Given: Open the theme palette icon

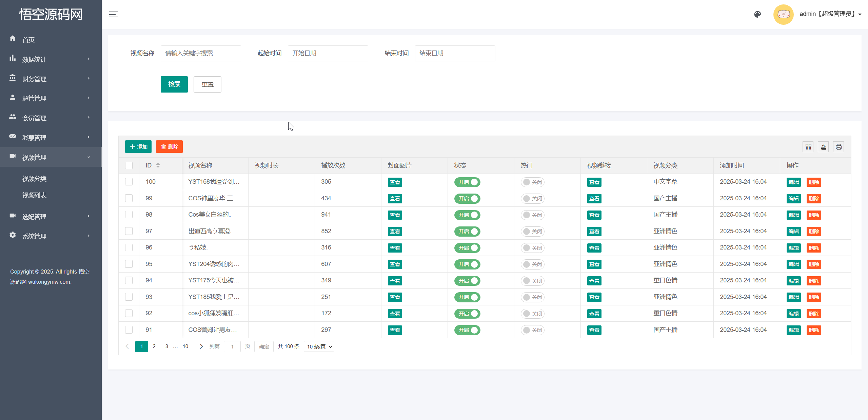Looking at the screenshot, I should 757,14.
